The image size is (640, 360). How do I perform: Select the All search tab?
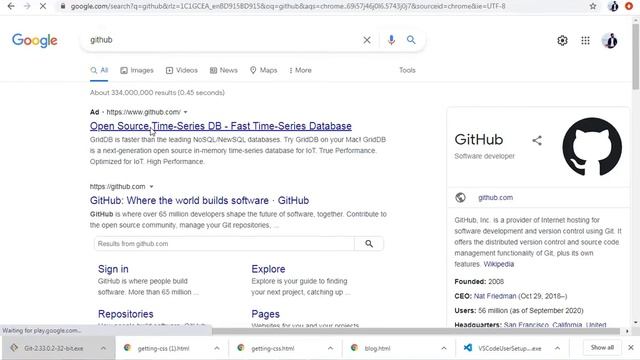click(99, 70)
